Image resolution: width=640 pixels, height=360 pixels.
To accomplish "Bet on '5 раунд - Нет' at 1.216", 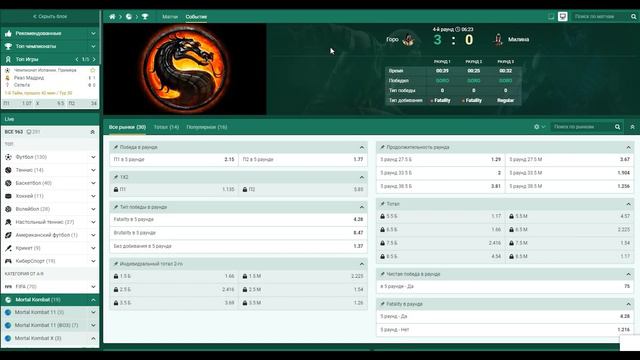I will click(505, 330).
